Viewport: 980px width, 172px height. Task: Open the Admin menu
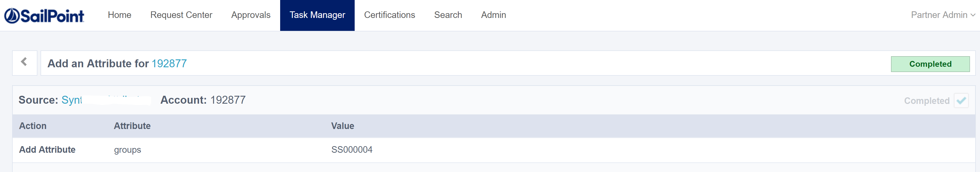tap(493, 15)
